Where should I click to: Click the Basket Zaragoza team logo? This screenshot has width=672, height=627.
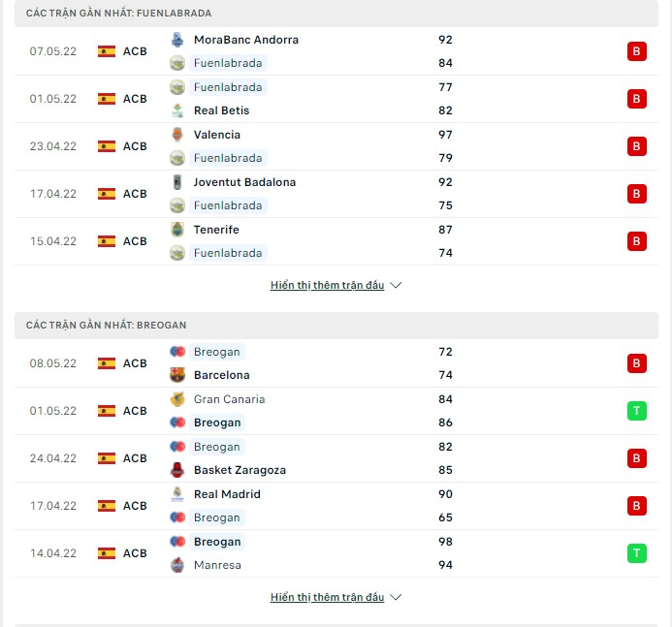point(177,470)
